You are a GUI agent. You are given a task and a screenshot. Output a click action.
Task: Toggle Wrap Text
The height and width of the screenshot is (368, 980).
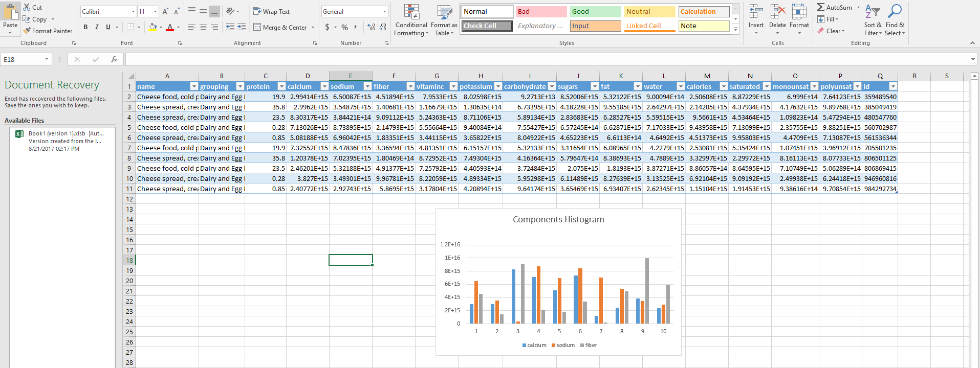click(x=271, y=11)
